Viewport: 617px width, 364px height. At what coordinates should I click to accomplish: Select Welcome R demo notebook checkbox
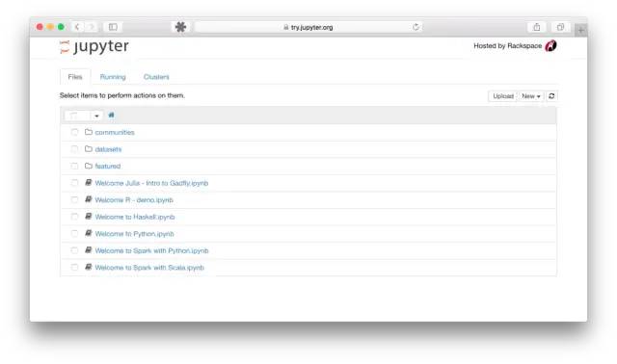tap(74, 199)
